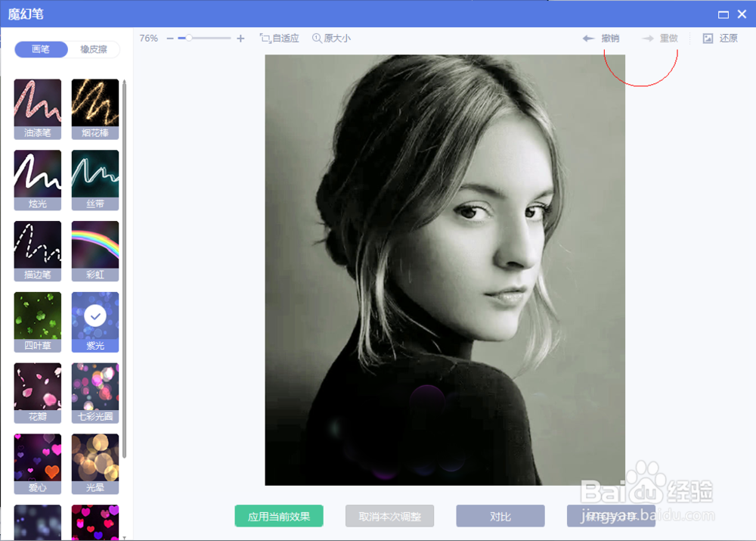Click the 76% zoom value
The image size is (756, 541).
pos(148,38)
